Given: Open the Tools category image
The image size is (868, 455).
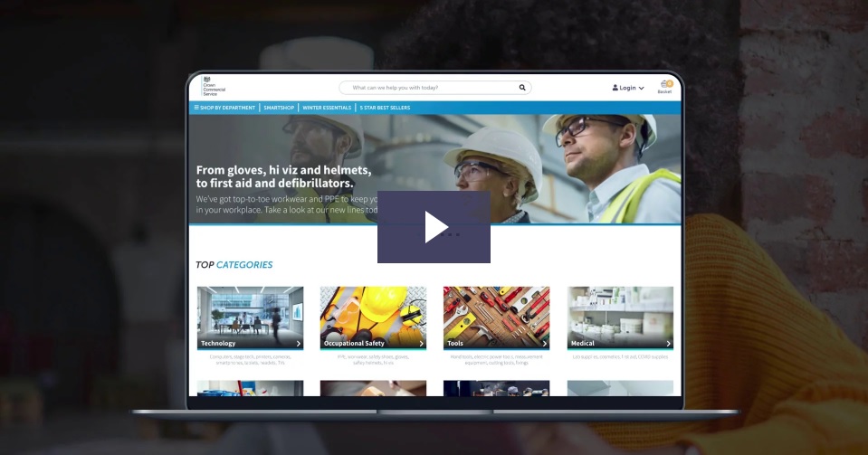Looking at the screenshot, I should (496, 310).
